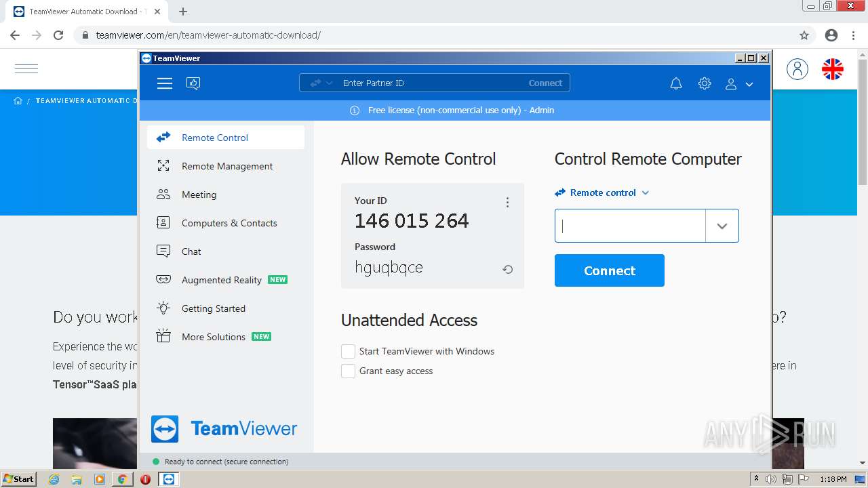The width and height of the screenshot is (868, 488).
Task: Select the Your ID number 146 015 264
Action: pyautogui.click(x=412, y=221)
